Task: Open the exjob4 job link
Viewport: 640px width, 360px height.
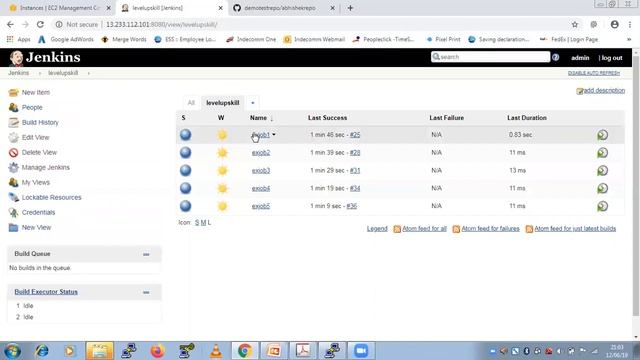Action: (261, 188)
